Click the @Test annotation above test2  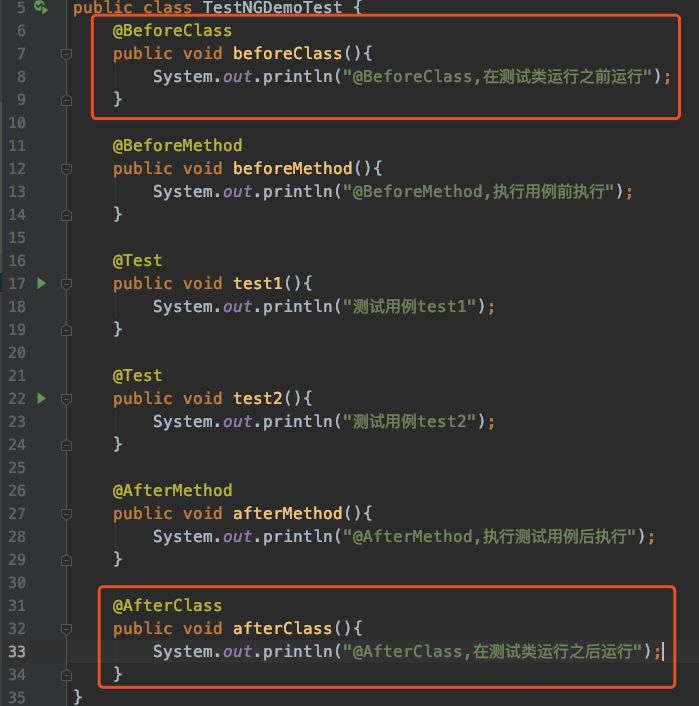(x=137, y=376)
